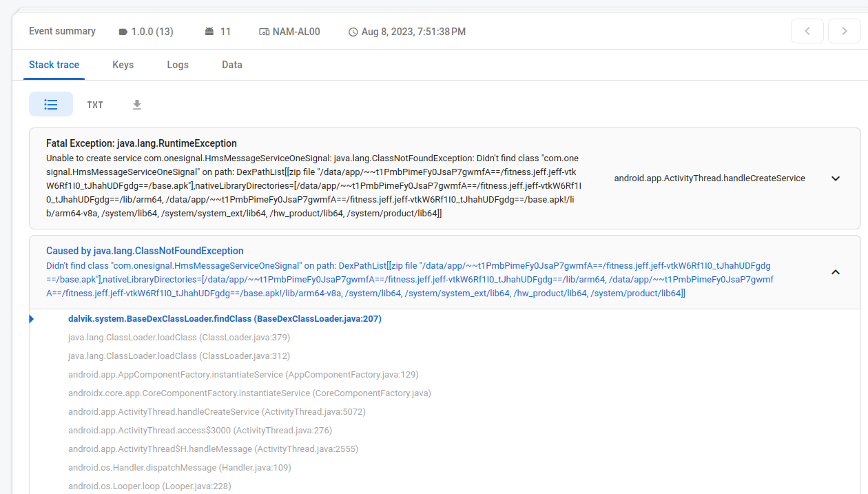The image size is (868, 494).
Task: Click the Stack trace tab label
Action: (x=54, y=64)
